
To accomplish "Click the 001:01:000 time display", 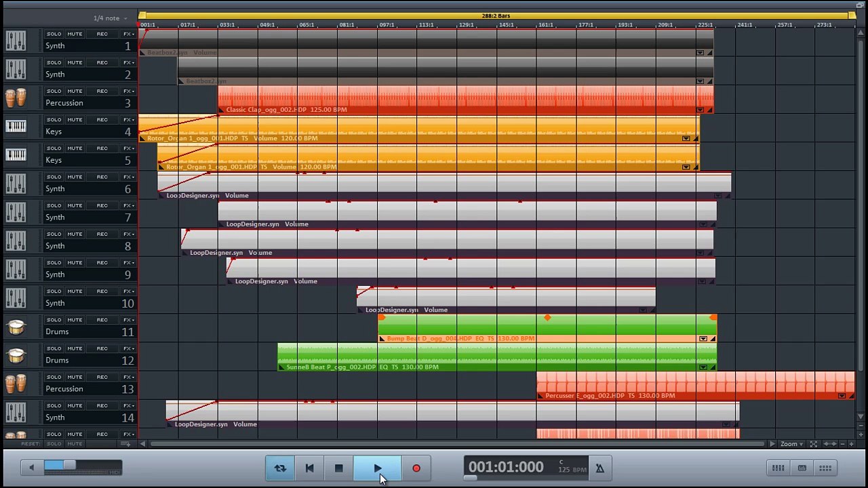I will (x=506, y=467).
